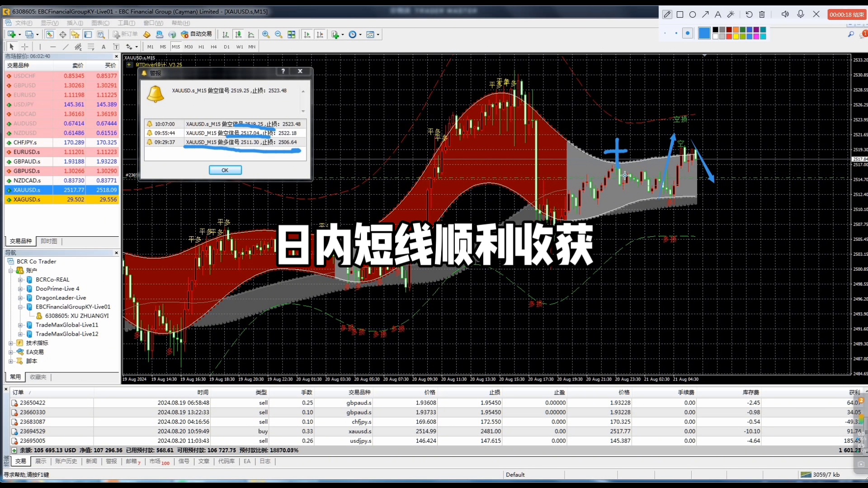Select the rectangle annotation tool

coord(680,14)
